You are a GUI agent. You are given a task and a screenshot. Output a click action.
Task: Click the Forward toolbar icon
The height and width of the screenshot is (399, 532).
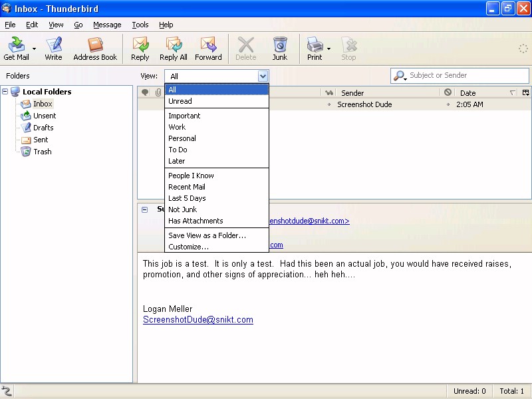208,49
